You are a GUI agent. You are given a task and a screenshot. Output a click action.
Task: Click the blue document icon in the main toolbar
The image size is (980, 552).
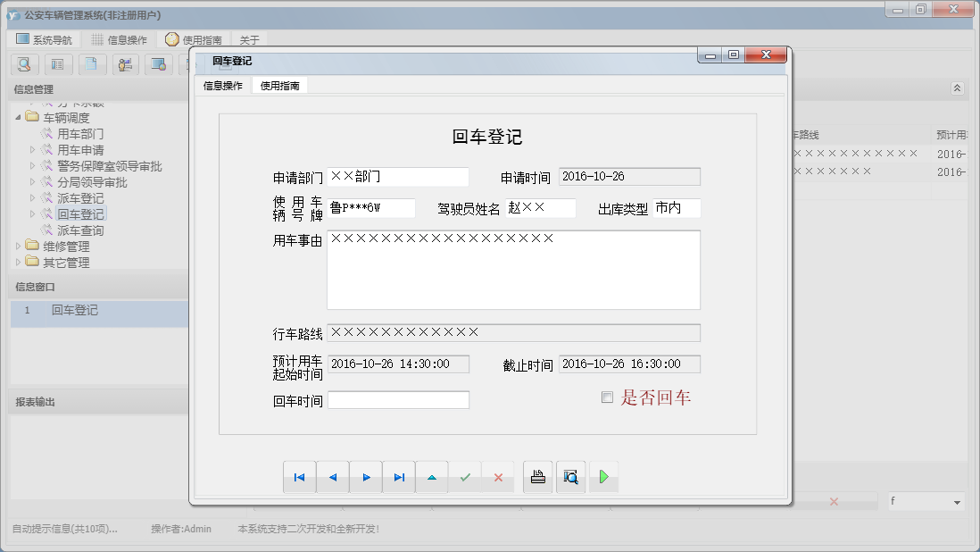90,64
